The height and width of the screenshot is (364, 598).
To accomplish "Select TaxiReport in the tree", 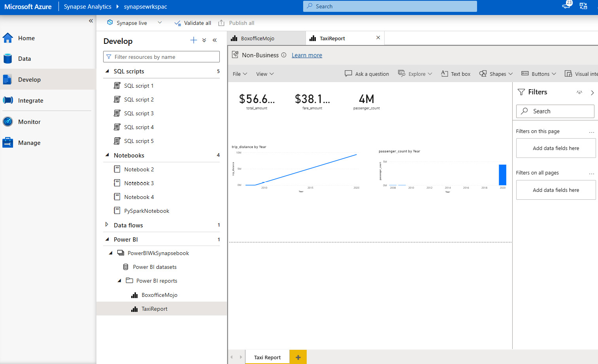I will 161,309.
